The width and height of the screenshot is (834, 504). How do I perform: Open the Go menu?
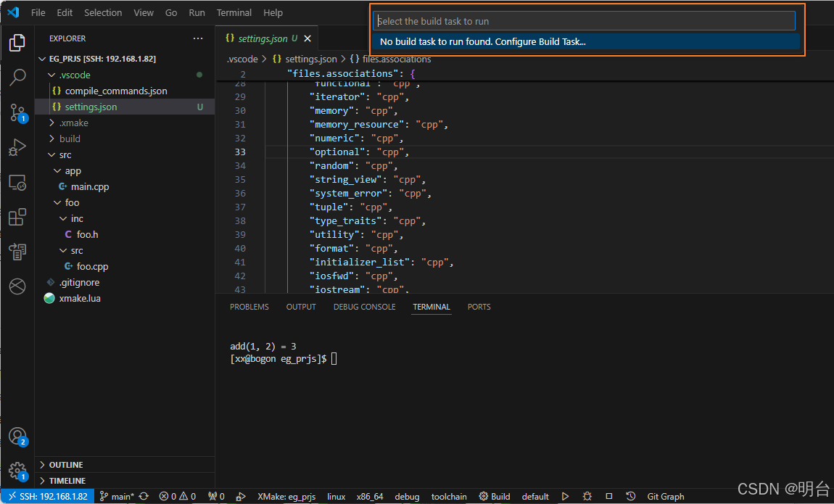[171, 12]
